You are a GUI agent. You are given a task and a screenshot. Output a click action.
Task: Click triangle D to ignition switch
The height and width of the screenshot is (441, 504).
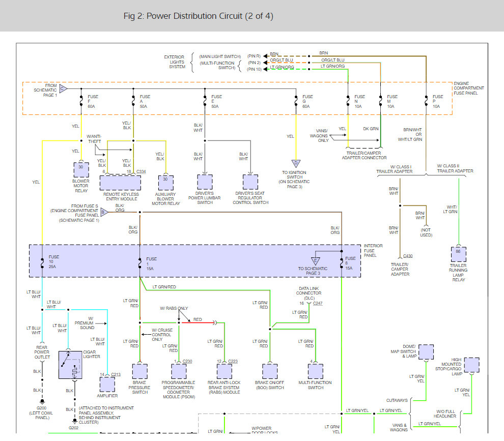pyautogui.click(x=296, y=164)
